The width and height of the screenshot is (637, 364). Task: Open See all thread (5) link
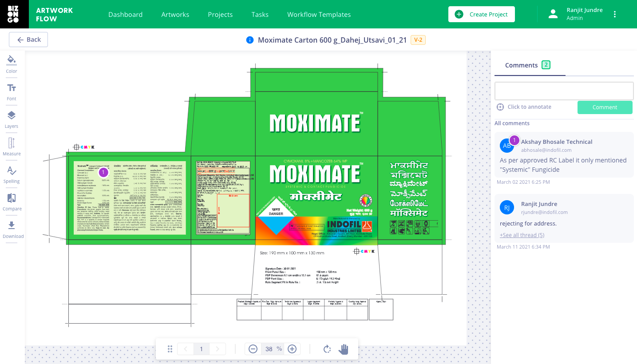point(522,235)
